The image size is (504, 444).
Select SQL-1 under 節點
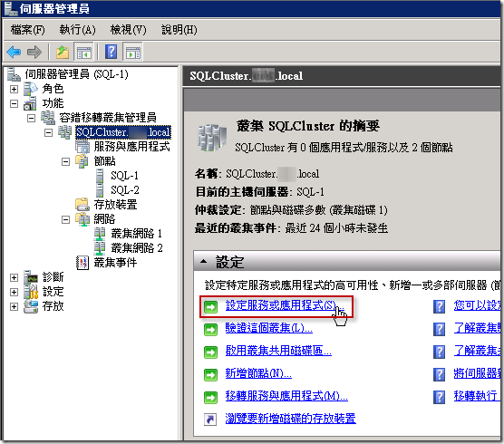click(x=124, y=176)
